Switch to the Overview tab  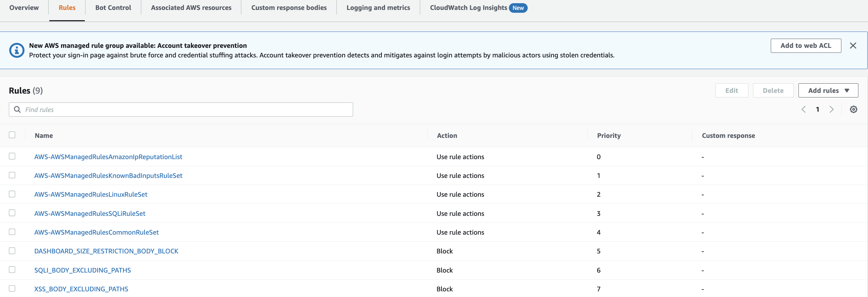pos(24,8)
